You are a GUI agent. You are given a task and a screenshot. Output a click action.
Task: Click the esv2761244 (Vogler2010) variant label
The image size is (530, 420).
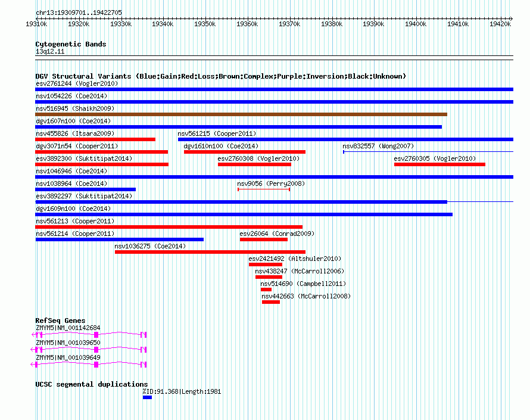(77, 83)
